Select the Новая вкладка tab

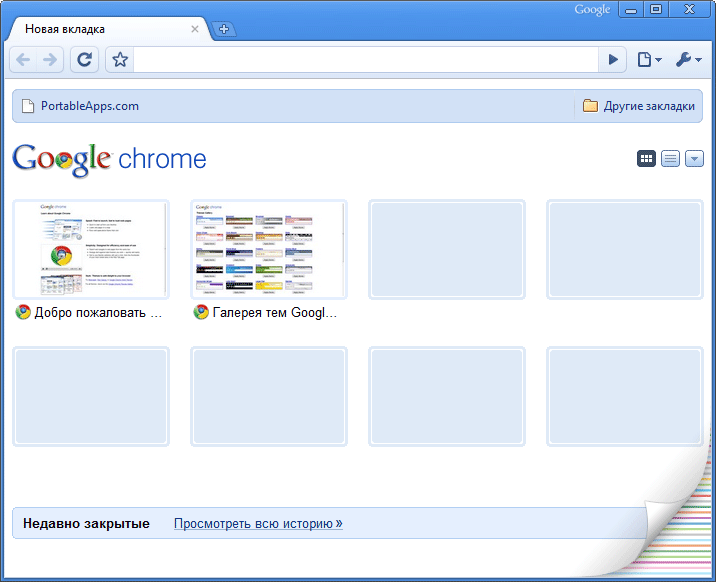[110, 29]
